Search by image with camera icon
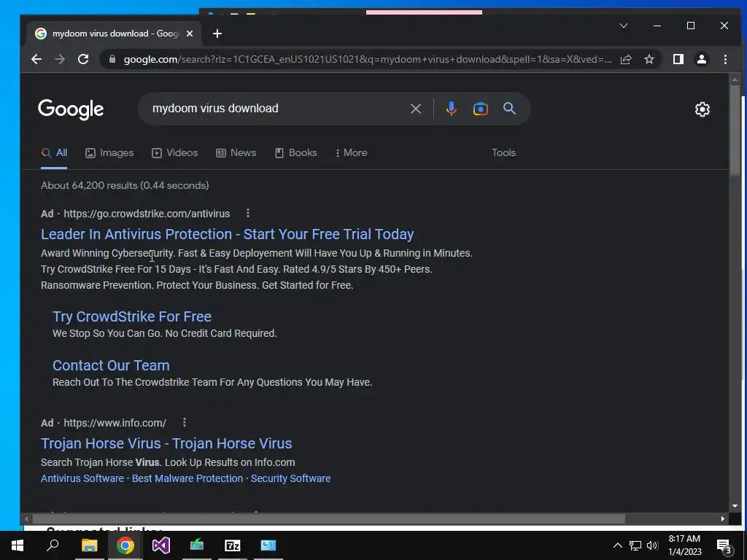Image resolution: width=747 pixels, height=560 pixels. click(x=480, y=109)
